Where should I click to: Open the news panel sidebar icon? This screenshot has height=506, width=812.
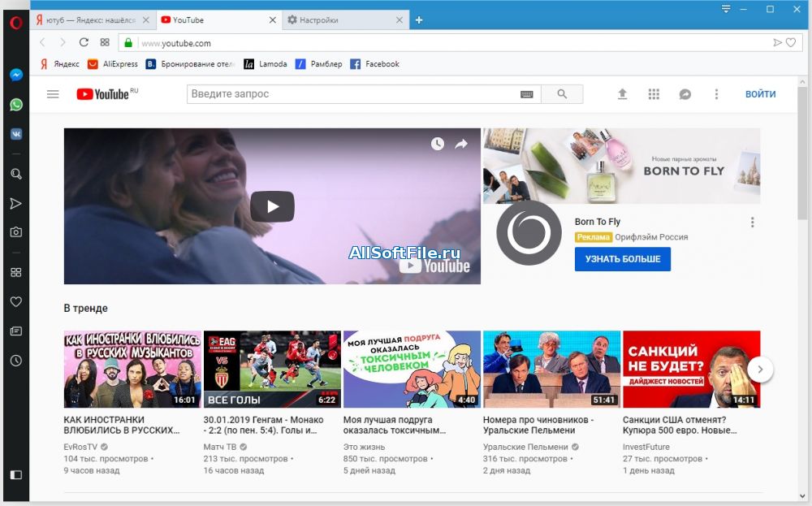coord(16,331)
